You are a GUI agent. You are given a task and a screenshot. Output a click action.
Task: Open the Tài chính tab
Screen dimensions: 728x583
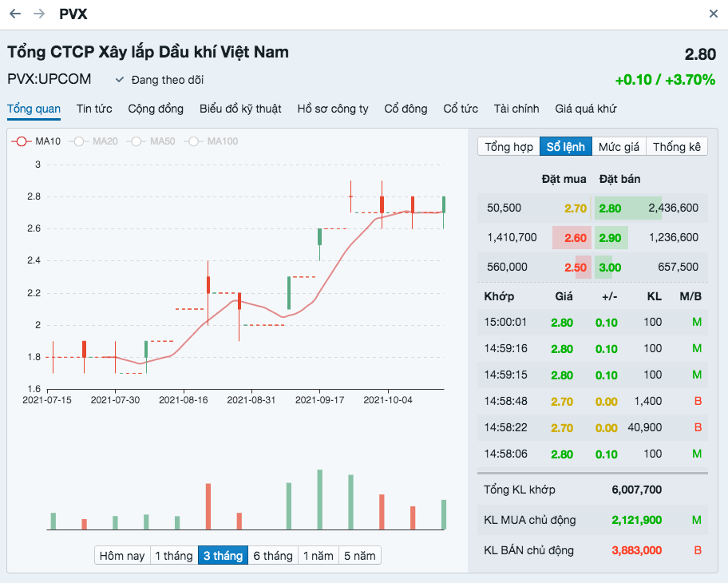click(x=516, y=109)
